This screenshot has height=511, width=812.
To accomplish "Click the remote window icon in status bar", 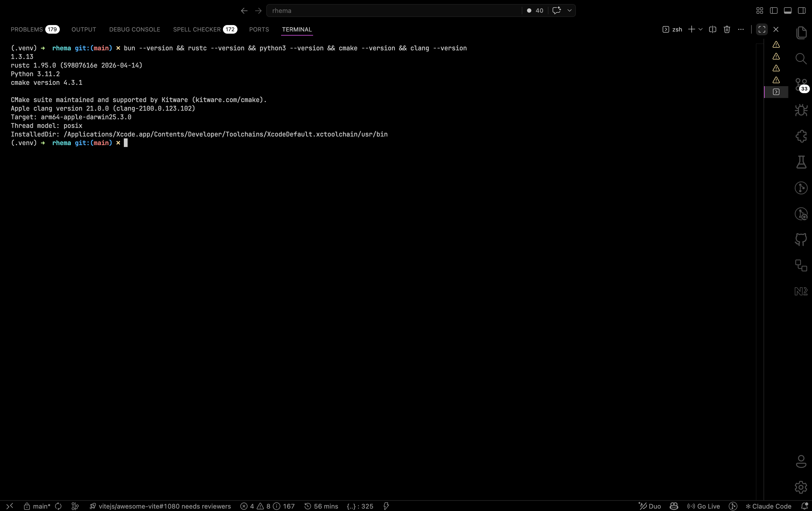I will [x=10, y=506].
